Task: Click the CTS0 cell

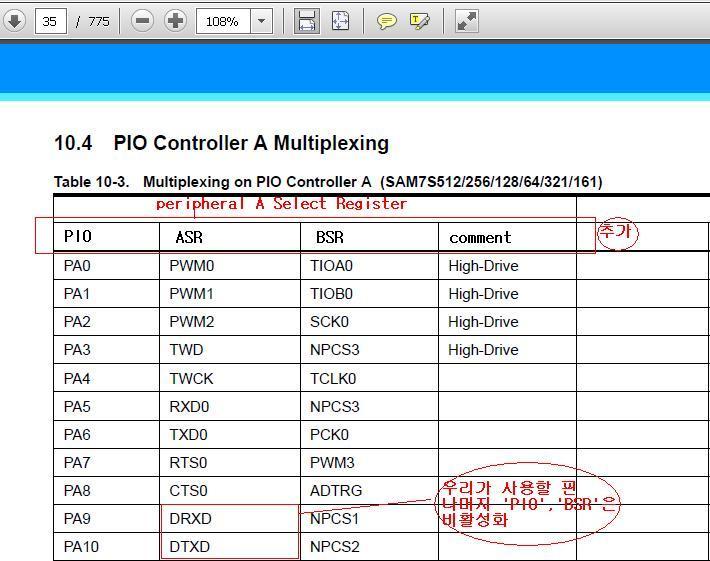Action: pyautogui.click(x=230, y=491)
